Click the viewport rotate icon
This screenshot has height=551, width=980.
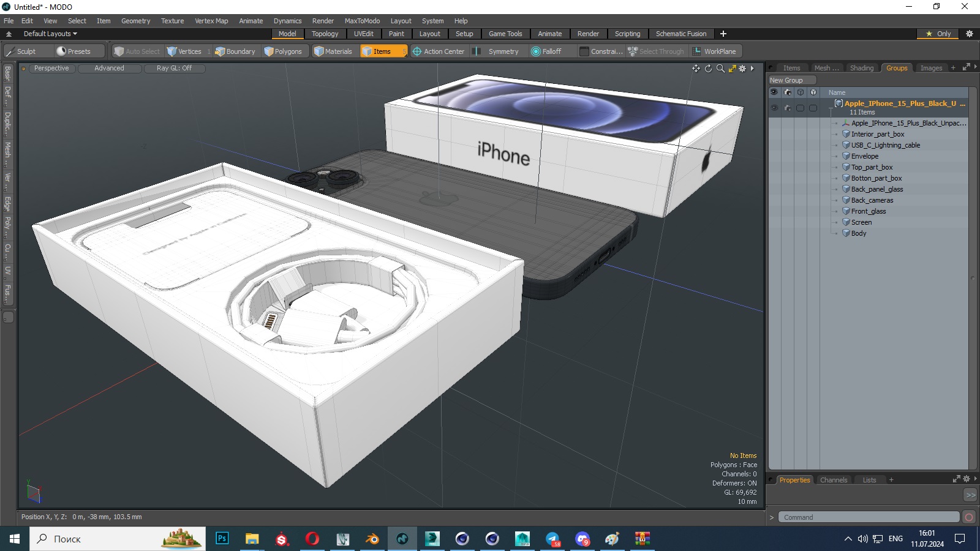[x=708, y=69]
